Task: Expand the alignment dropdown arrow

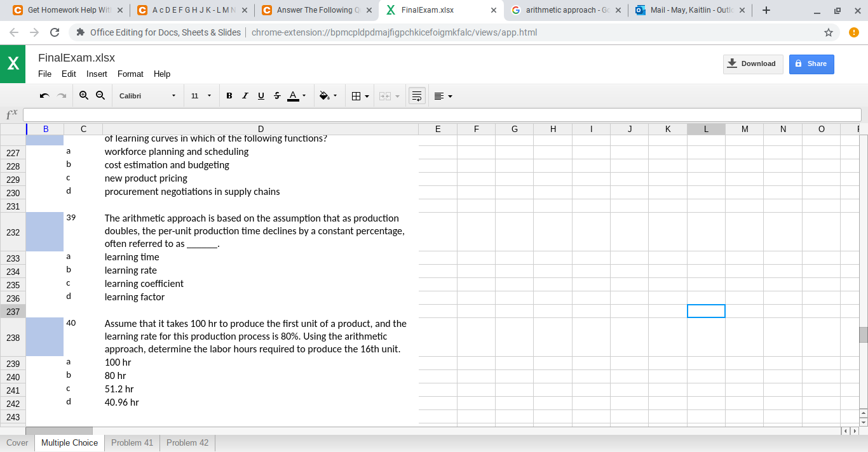Action: [450, 96]
